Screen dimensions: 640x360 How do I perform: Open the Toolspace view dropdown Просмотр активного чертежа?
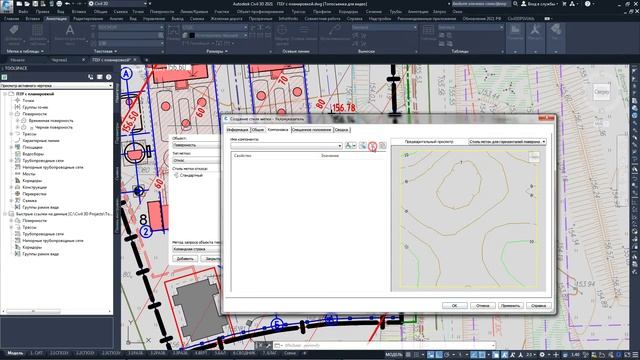pos(56,86)
